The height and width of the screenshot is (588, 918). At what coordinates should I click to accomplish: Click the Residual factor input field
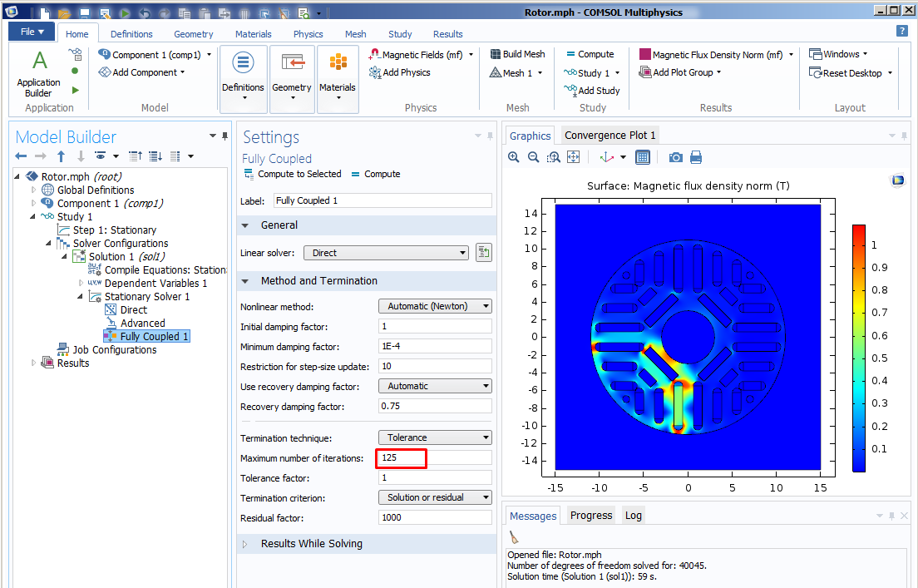pos(435,517)
